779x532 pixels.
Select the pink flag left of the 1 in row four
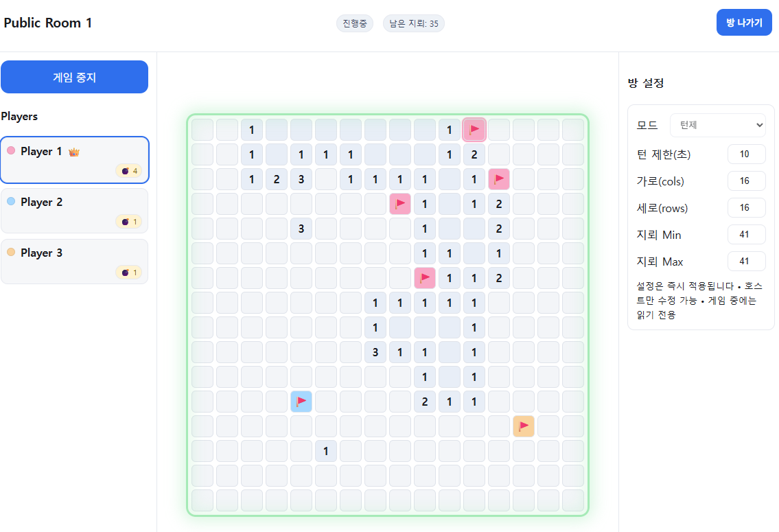click(x=400, y=204)
